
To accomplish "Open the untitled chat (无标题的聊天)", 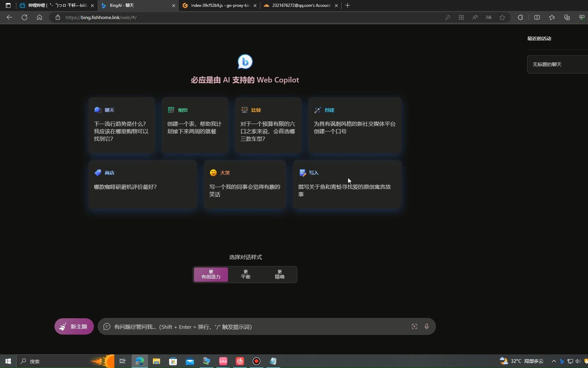I will (x=557, y=64).
